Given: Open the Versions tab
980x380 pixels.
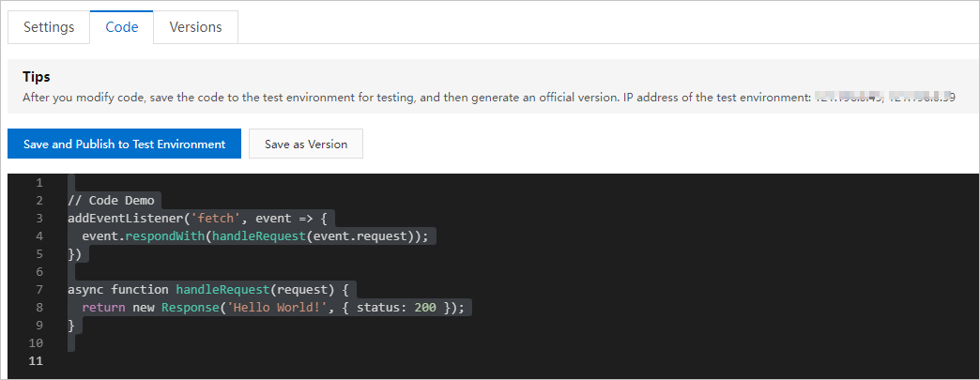Looking at the screenshot, I should coord(196,27).
